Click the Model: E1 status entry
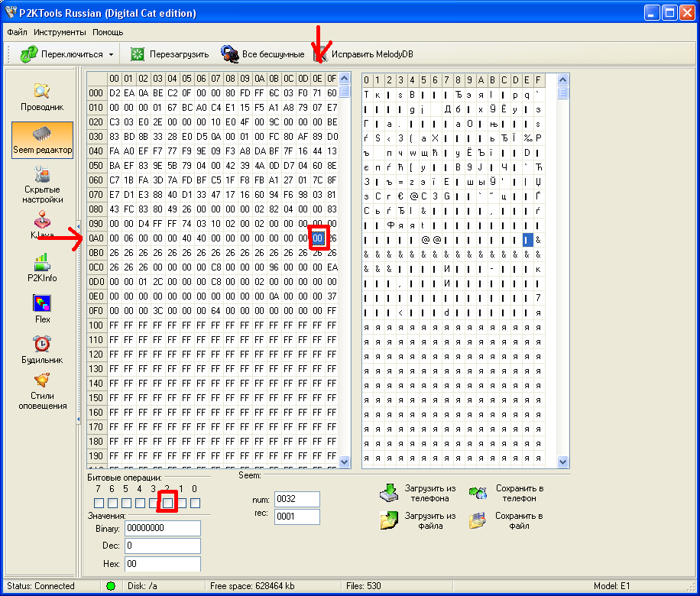The width and height of the screenshot is (700, 596). tap(611, 586)
